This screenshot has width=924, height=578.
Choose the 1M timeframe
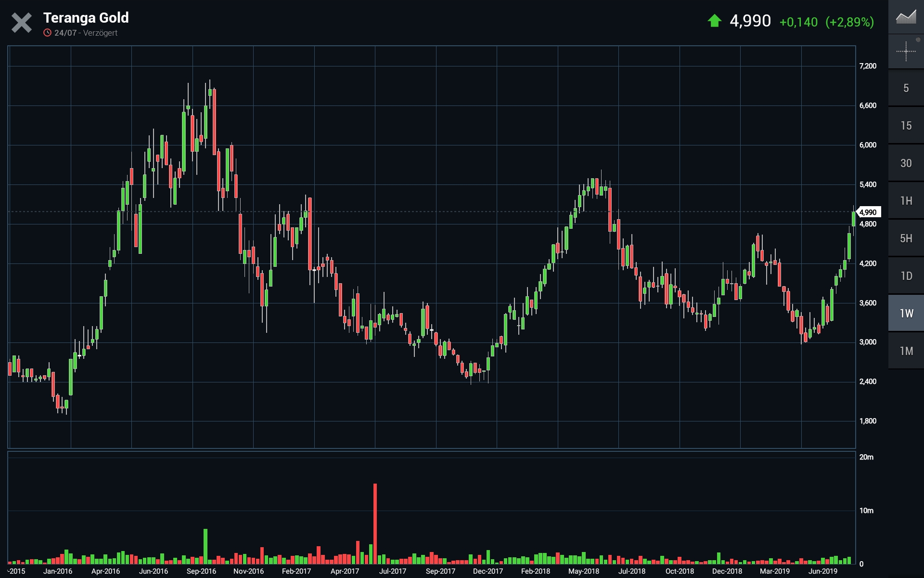pyautogui.click(x=906, y=351)
